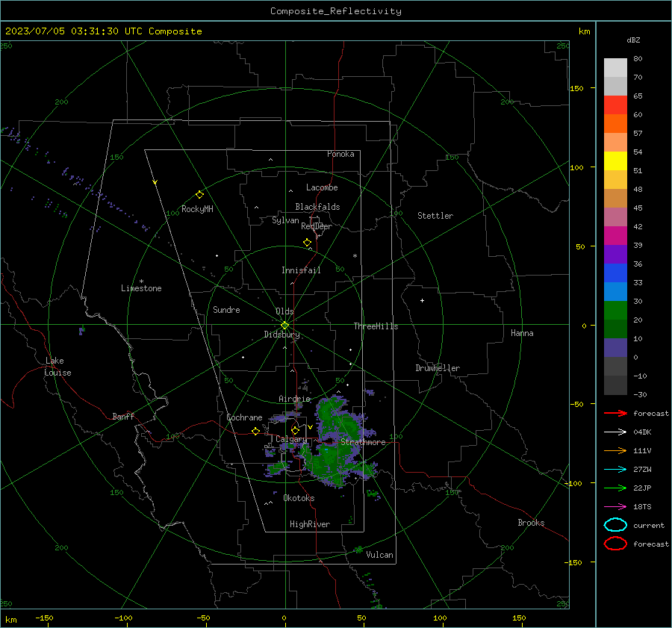Click the Blackfalds city label
The image size is (672, 628).
point(317,207)
